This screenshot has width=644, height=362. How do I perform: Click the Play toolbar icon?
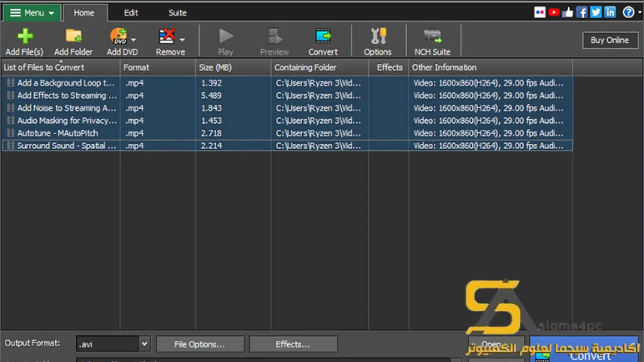point(226,36)
